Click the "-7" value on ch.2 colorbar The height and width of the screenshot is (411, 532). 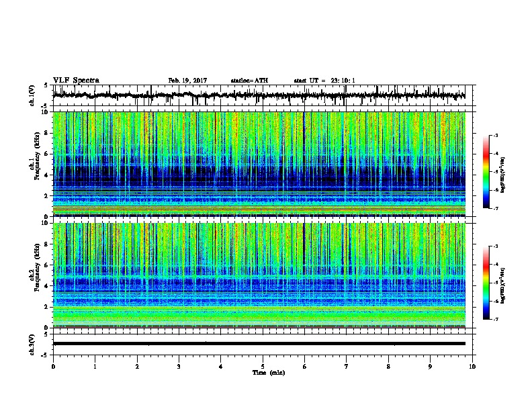click(496, 320)
